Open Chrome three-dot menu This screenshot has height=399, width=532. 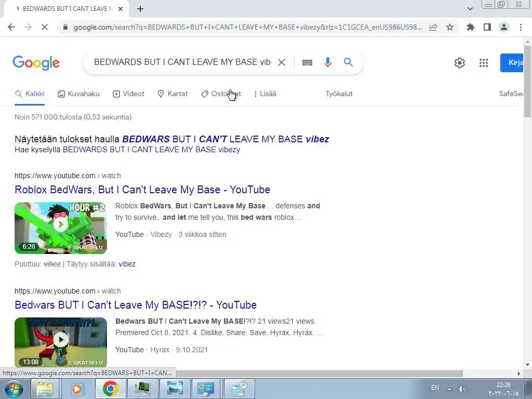coord(521,27)
